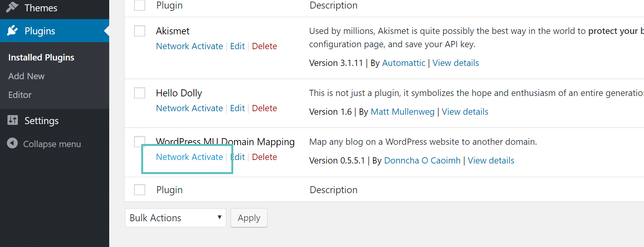The height and width of the screenshot is (247, 644).
Task: Go to Add New plugin page
Action: point(27,76)
